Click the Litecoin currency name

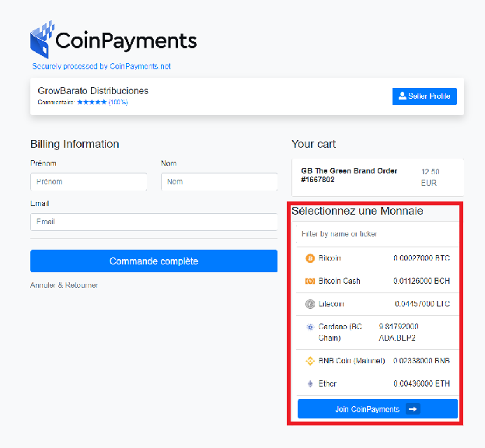coord(331,304)
